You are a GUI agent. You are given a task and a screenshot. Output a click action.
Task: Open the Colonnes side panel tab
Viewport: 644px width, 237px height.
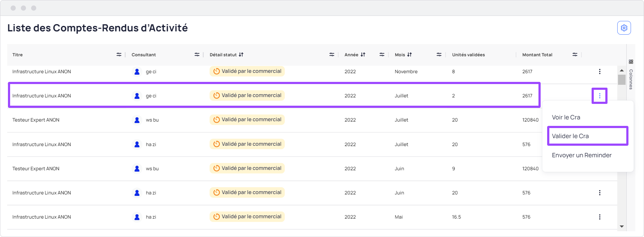point(631,79)
